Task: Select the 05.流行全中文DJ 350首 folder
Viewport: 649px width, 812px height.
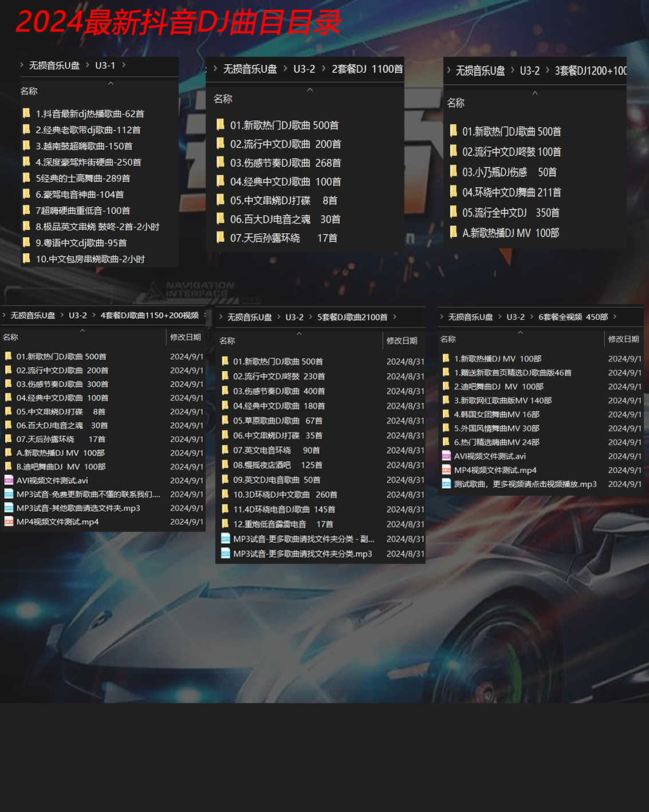Action: (x=510, y=213)
